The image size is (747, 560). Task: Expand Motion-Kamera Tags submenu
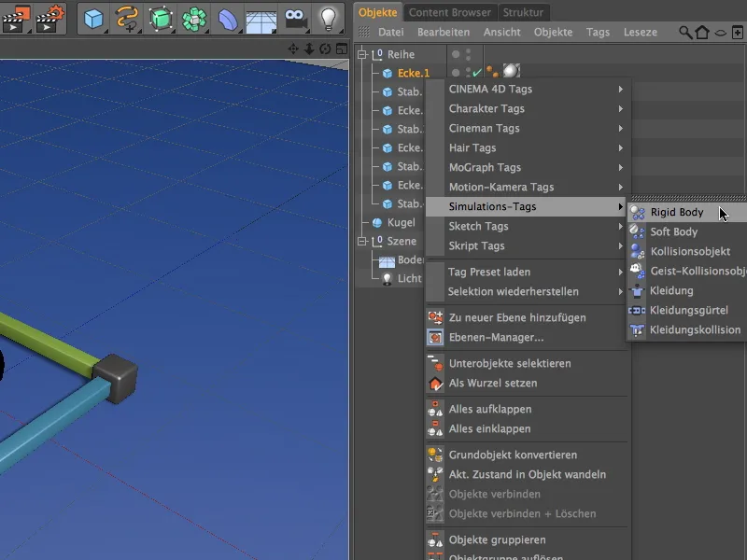(x=529, y=187)
